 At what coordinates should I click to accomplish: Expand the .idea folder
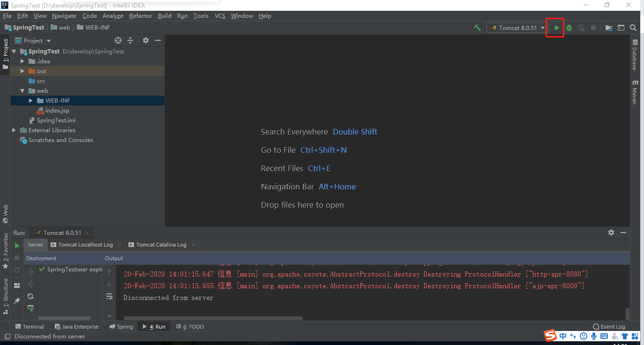(22, 61)
